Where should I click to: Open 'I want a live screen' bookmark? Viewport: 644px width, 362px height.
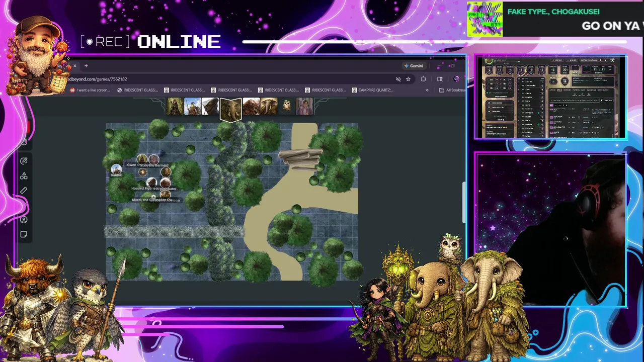click(x=90, y=90)
